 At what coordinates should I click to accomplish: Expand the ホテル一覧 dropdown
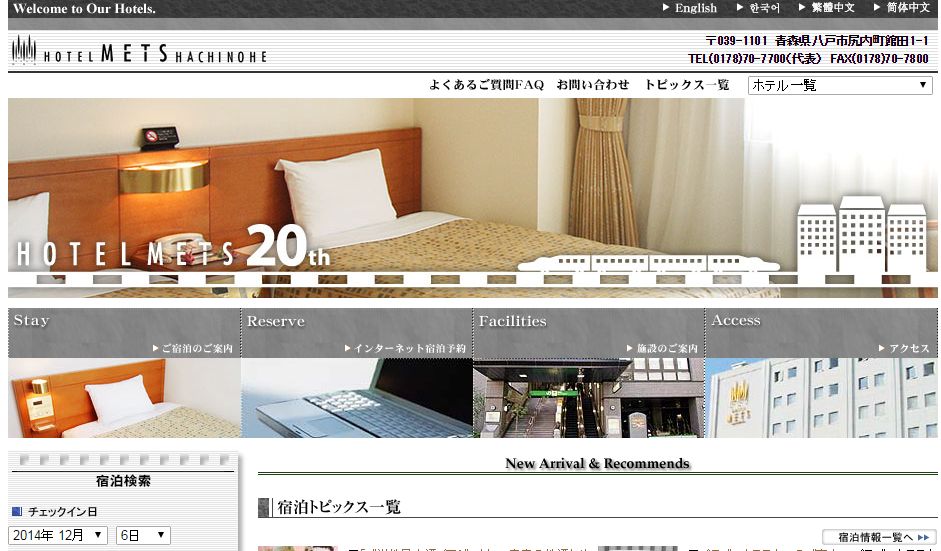840,85
